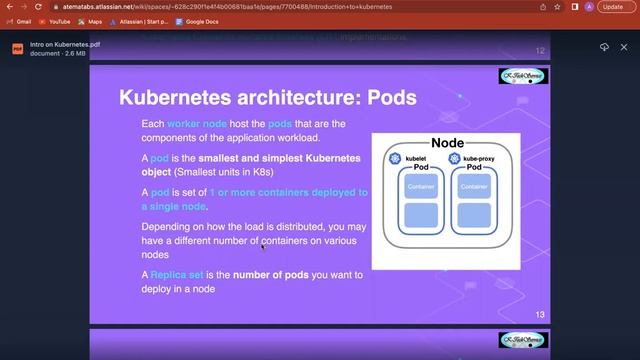The width and height of the screenshot is (640, 360).
Task: Click the PDF file type icon
Action: coord(18,49)
